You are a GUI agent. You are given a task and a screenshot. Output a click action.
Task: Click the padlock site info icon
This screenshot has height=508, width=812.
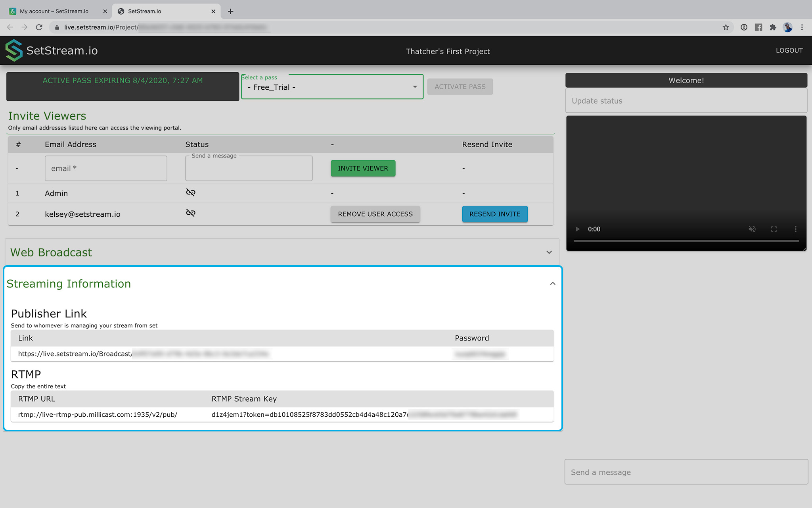pos(57,27)
